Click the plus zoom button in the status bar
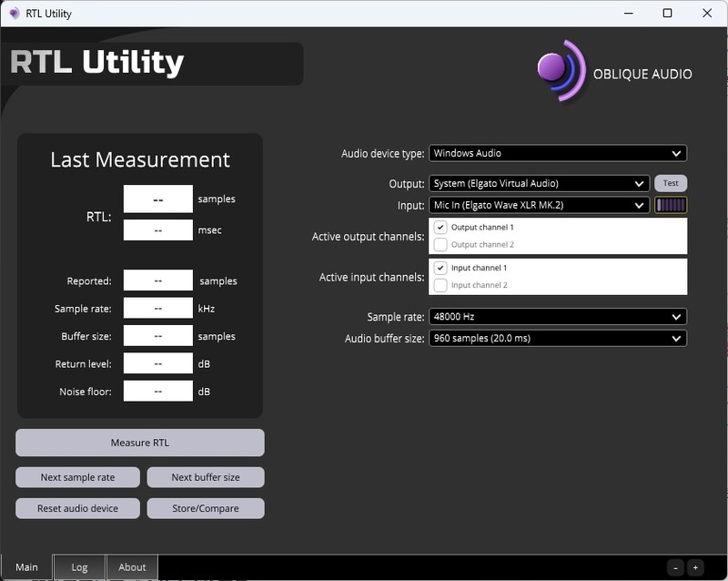Image resolution: width=728 pixels, height=581 pixels. coord(695,566)
